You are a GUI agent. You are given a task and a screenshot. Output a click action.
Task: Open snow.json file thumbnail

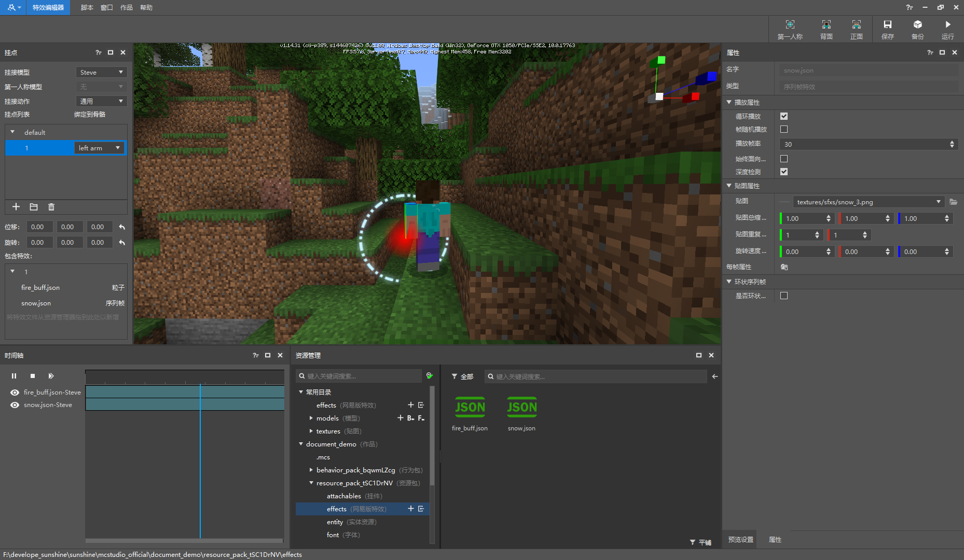(x=521, y=413)
